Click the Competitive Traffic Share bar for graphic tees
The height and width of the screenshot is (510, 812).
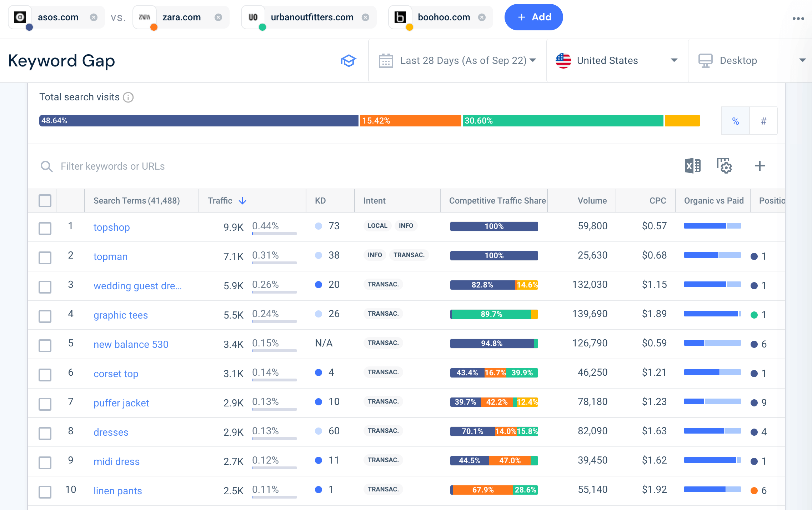494,315
